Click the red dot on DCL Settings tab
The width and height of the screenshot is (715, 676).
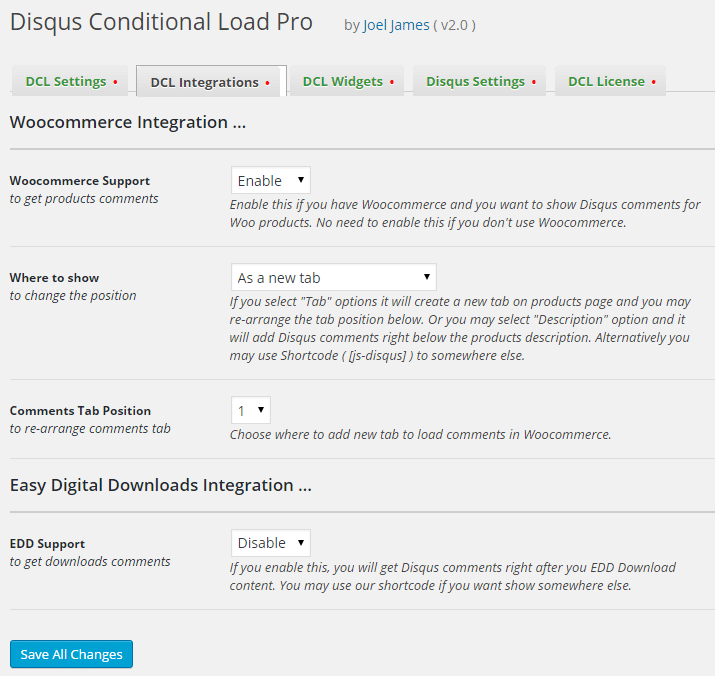pyautogui.click(x=115, y=82)
